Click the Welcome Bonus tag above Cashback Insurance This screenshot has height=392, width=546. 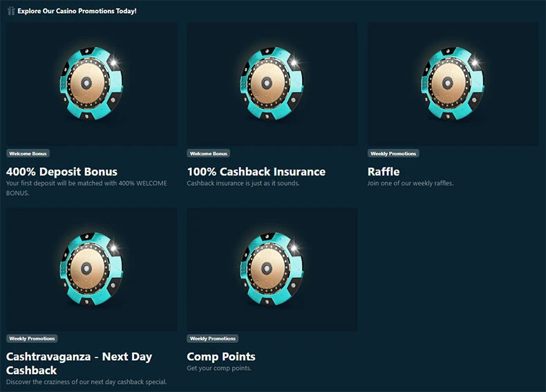(x=209, y=153)
